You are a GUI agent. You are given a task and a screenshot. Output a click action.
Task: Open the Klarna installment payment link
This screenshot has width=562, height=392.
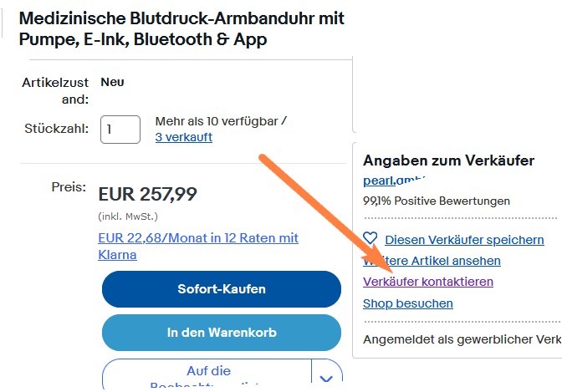(x=198, y=247)
